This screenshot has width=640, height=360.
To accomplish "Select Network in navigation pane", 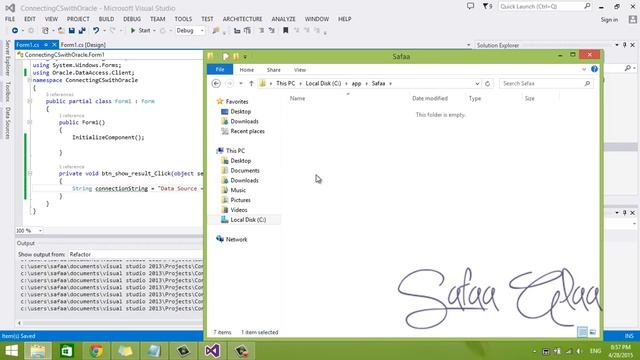I will 236,240.
